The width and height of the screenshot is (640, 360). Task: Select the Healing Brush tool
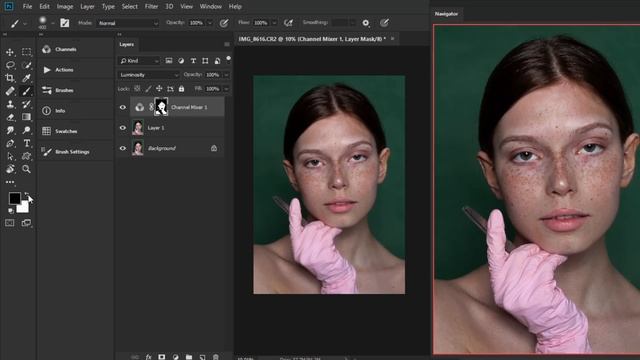pyautogui.click(x=10, y=91)
